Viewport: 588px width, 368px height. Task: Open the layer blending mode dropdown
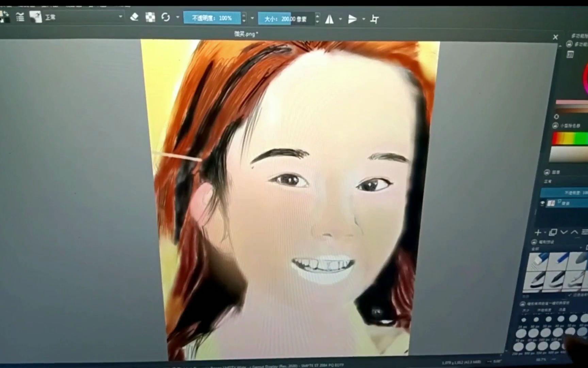pos(566,182)
